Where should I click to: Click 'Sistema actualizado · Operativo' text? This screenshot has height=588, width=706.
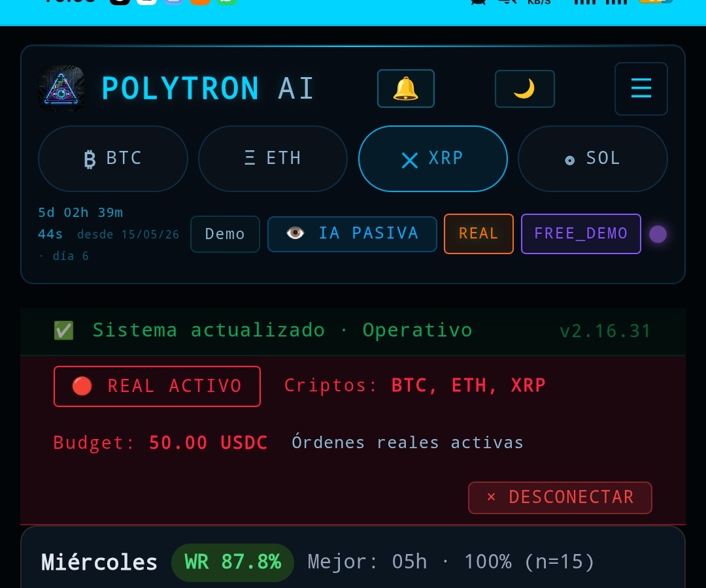pyautogui.click(x=282, y=330)
